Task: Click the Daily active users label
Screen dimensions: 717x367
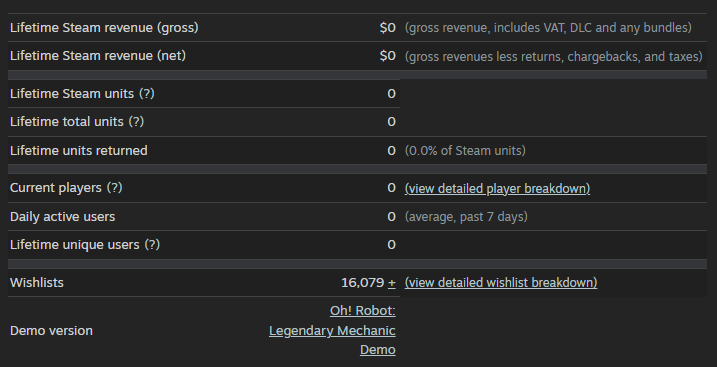Action: [62, 217]
